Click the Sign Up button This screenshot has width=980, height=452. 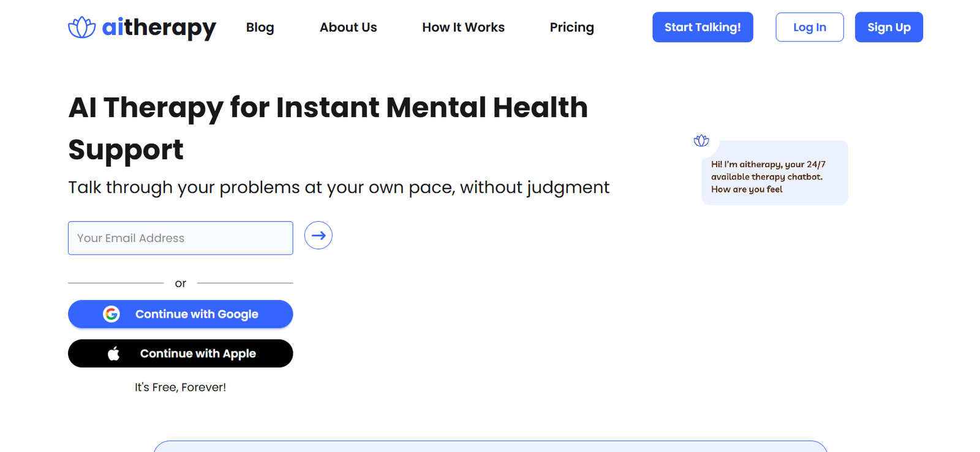[x=888, y=28]
